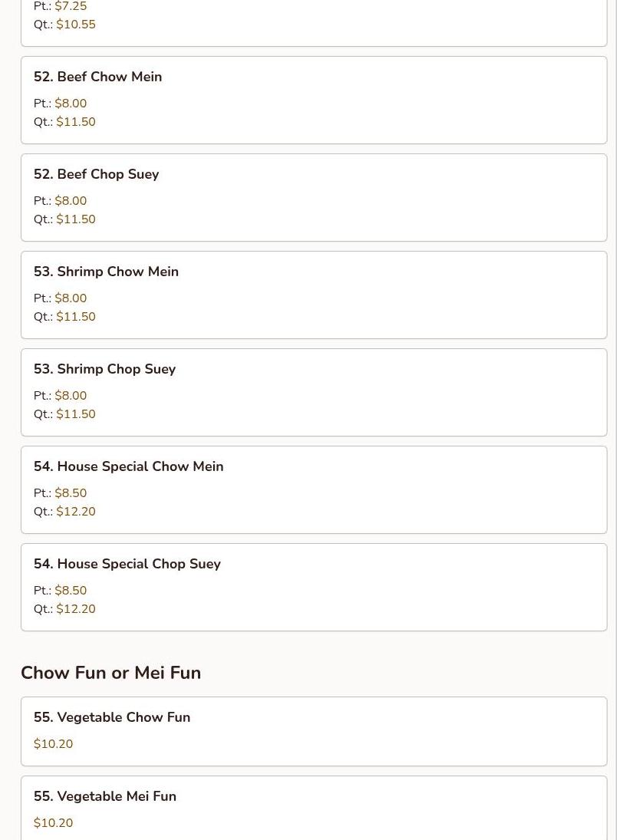The height and width of the screenshot is (840, 632).
Task: Pick the Shrimp Chow Mein quart price
Action: 75,317
